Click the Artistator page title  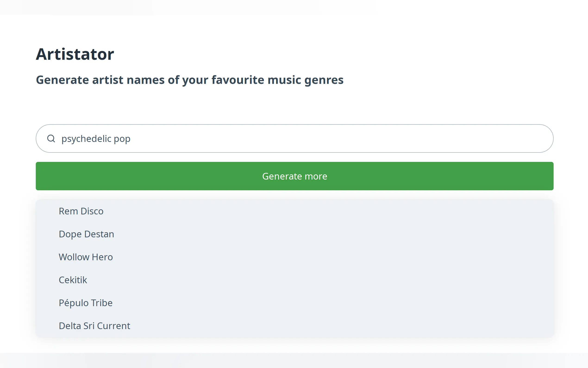(x=75, y=54)
